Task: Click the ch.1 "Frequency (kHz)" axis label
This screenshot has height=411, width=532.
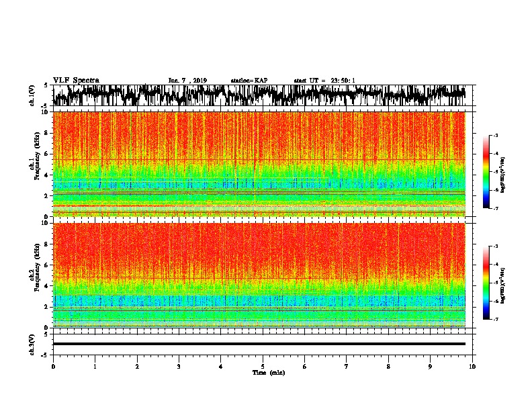Action: (x=38, y=156)
